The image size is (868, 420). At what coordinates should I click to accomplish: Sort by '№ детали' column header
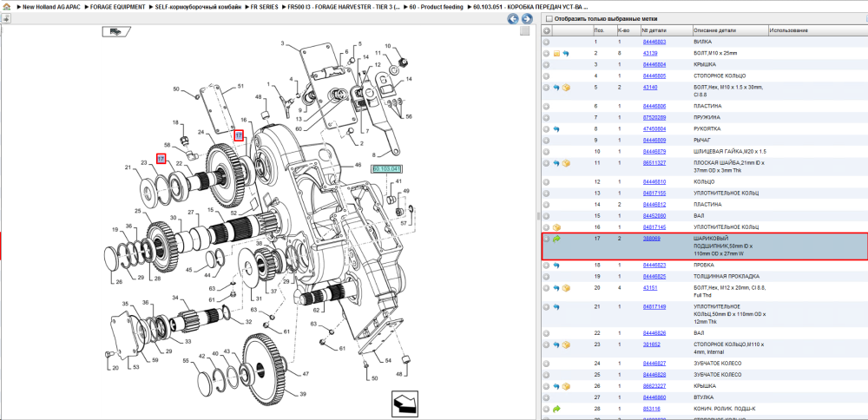[x=654, y=30]
